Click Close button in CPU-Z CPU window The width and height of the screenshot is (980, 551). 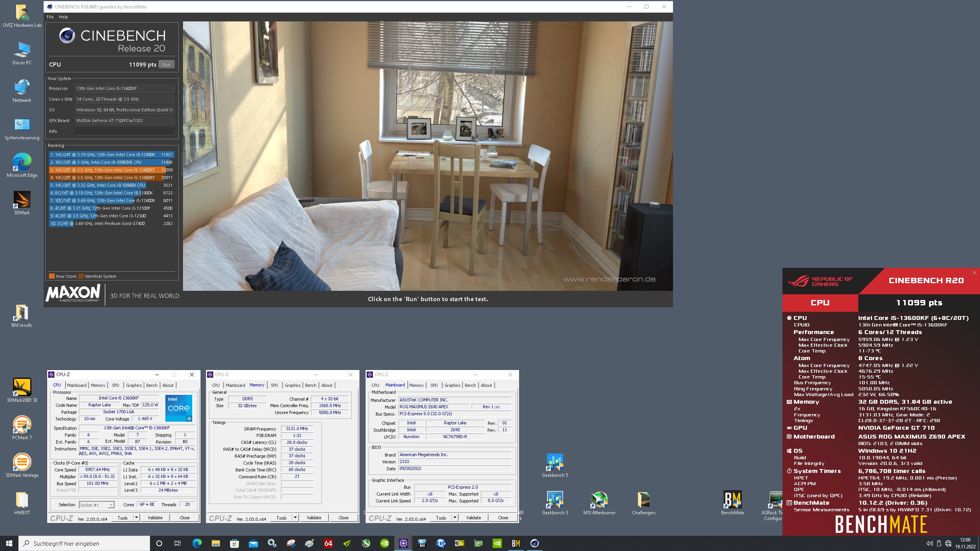tap(185, 518)
